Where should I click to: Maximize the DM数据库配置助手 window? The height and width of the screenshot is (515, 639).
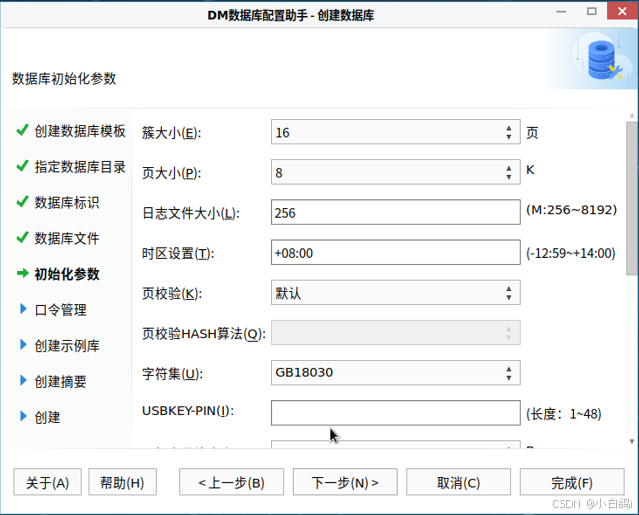click(x=592, y=11)
